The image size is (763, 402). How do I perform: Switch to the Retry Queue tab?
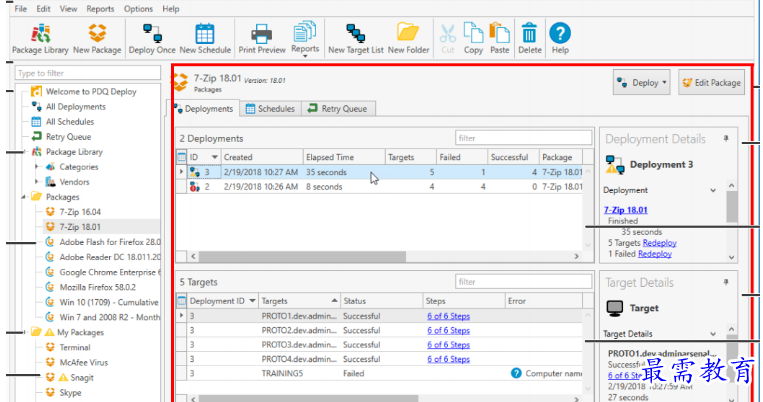pyautogui.click(x=338, y=109)
